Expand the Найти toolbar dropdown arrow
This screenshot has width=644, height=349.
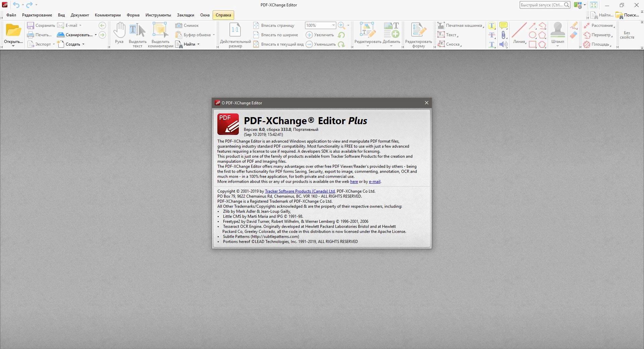tap(198, 44)
